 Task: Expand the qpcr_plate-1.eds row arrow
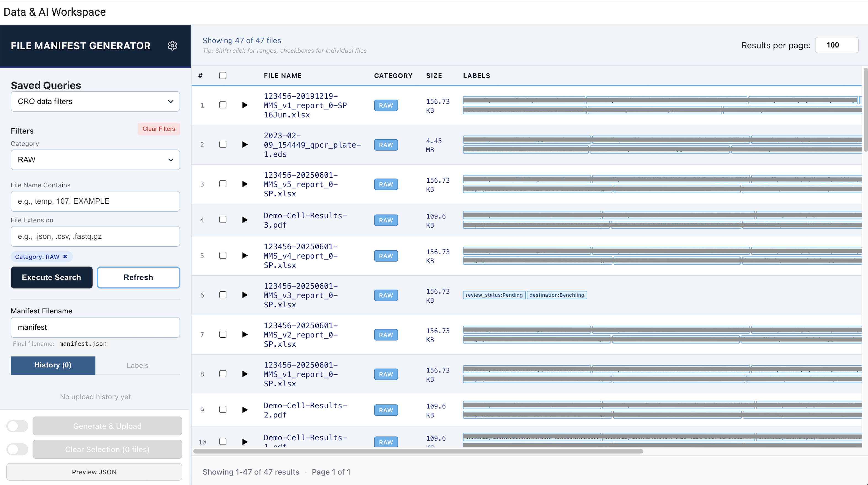click(245, 145)
